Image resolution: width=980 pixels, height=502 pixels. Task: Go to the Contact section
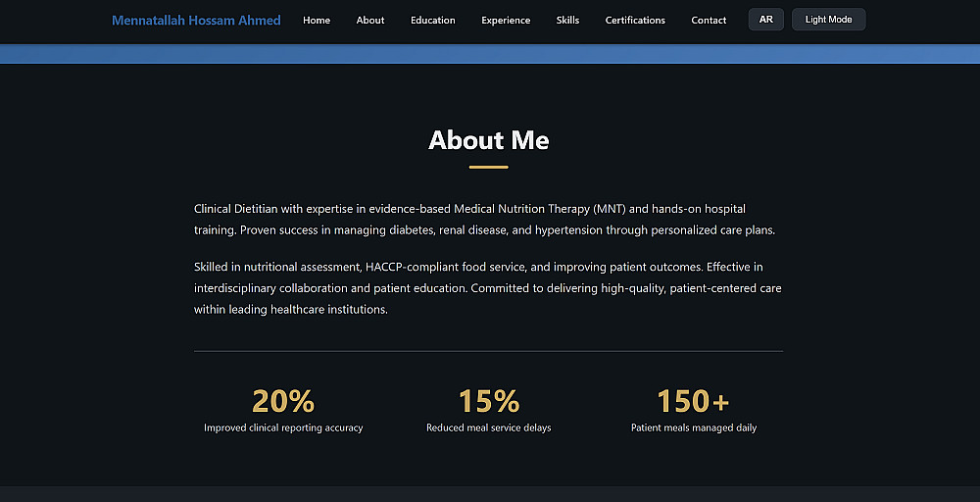click(709, 20)
